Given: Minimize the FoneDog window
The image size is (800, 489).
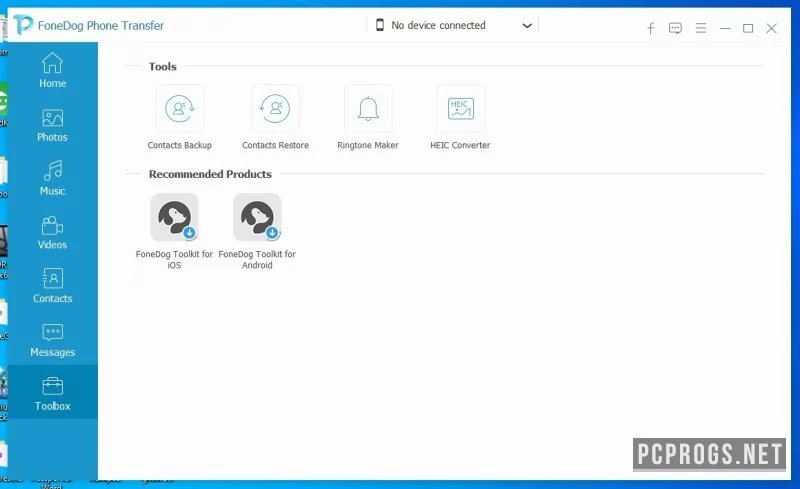Looking at the screenshot, I should click(725, 29).
